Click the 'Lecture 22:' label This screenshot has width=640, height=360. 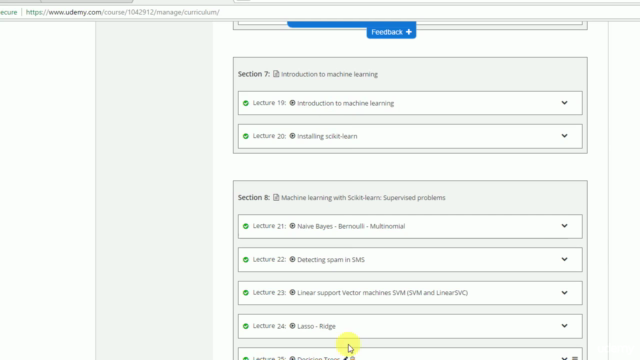click(x=269, y=259)
